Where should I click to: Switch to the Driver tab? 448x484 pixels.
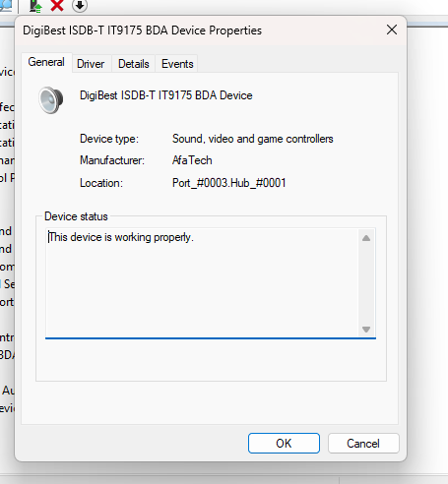tap(91, 64)
